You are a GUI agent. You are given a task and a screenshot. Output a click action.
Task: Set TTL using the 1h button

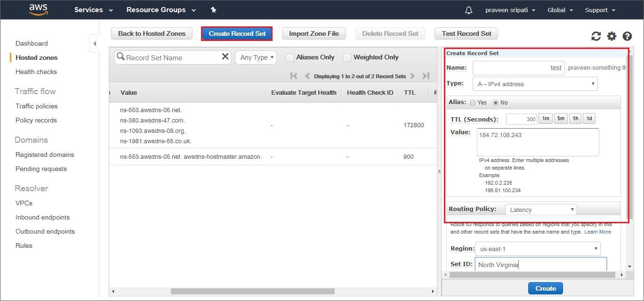575,119
